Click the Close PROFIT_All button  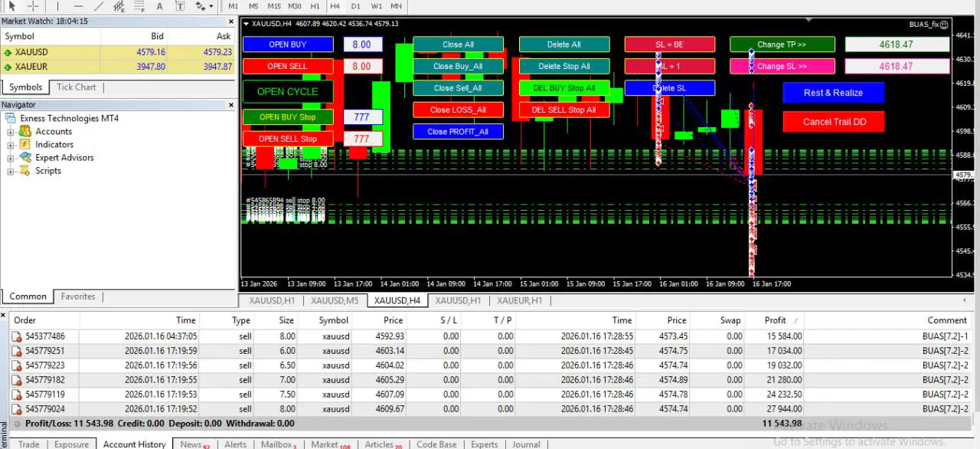[x=458, y=132]
